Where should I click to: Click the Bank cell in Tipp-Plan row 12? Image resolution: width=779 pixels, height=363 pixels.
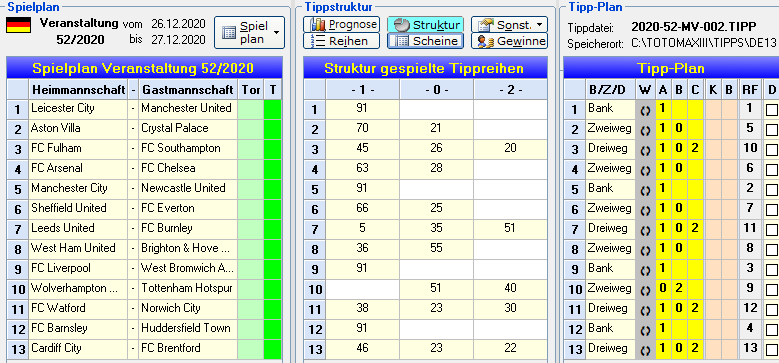(x=611, y=329)
